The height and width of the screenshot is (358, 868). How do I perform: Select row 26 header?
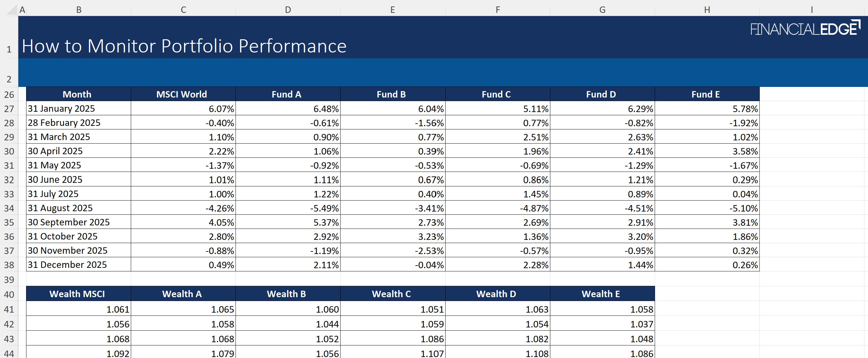pos(9,95)
